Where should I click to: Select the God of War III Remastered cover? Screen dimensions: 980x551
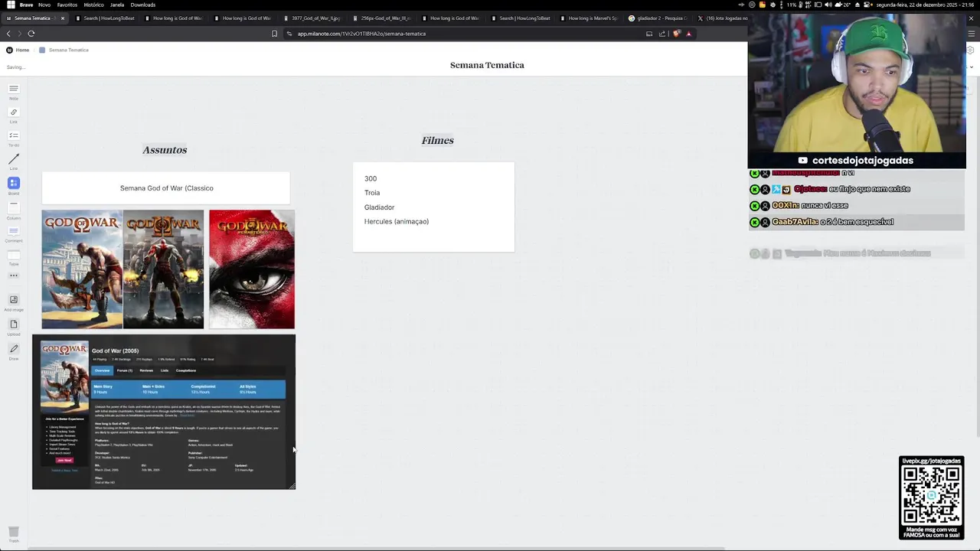pos(251,269)
